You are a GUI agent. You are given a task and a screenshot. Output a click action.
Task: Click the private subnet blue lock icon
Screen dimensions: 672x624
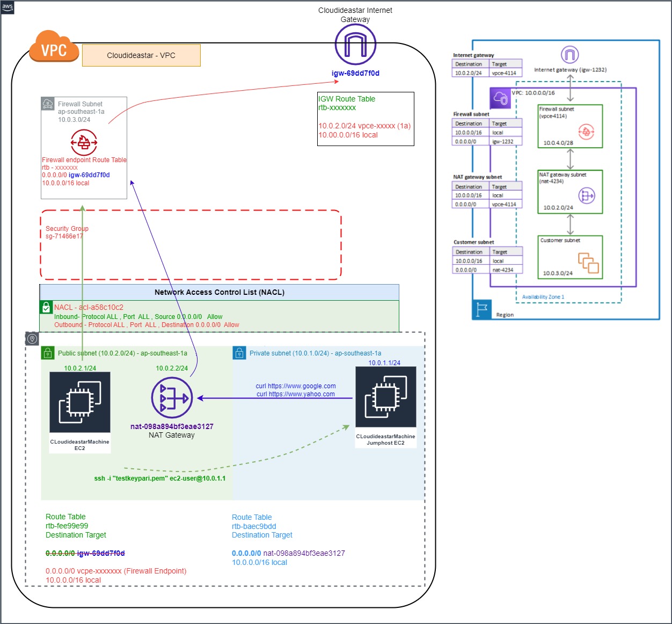[x=239, y=353]
